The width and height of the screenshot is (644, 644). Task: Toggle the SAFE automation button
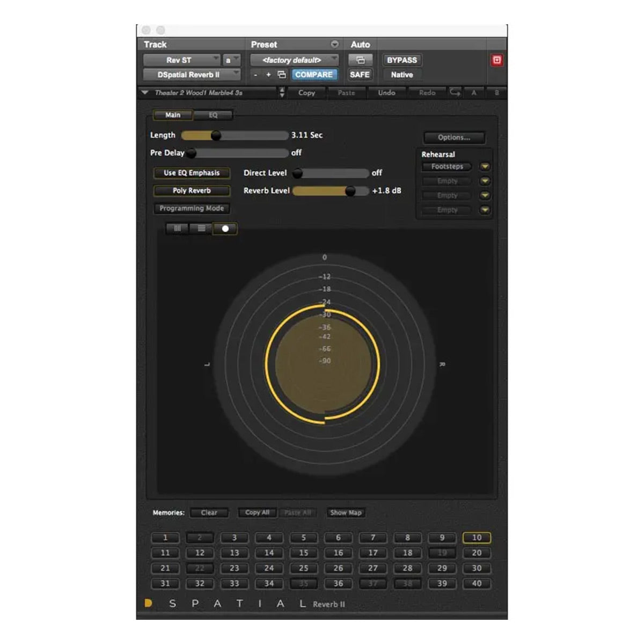pyautogui.click(x=360, y=75)
